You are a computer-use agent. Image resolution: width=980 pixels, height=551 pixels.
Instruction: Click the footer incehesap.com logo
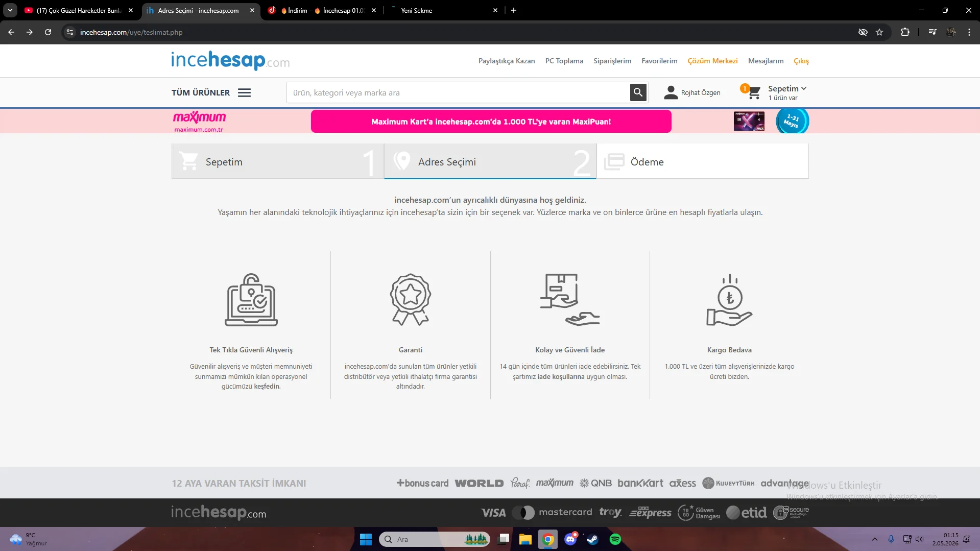click(x=219, y=512)
